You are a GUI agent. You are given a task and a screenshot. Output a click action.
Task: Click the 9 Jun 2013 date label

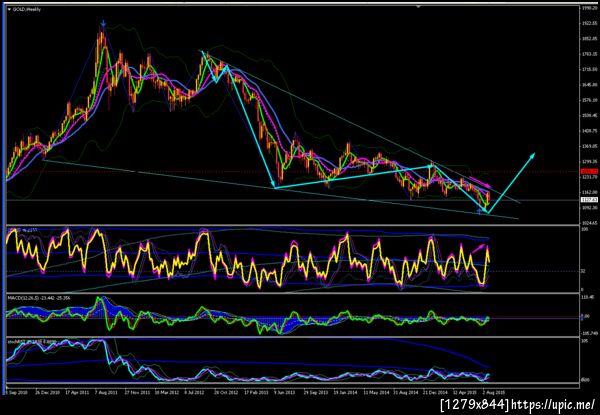(x=284, y=392)
